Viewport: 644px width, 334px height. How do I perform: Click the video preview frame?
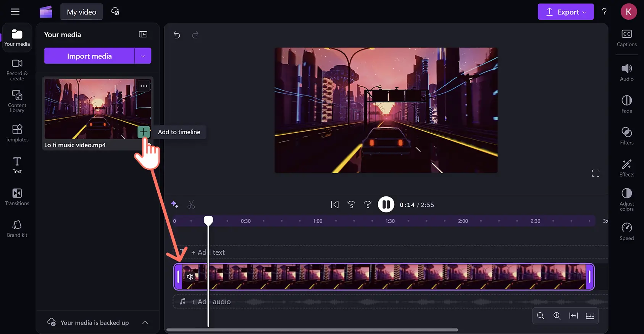pyautogui.click(x=386, y=110)
